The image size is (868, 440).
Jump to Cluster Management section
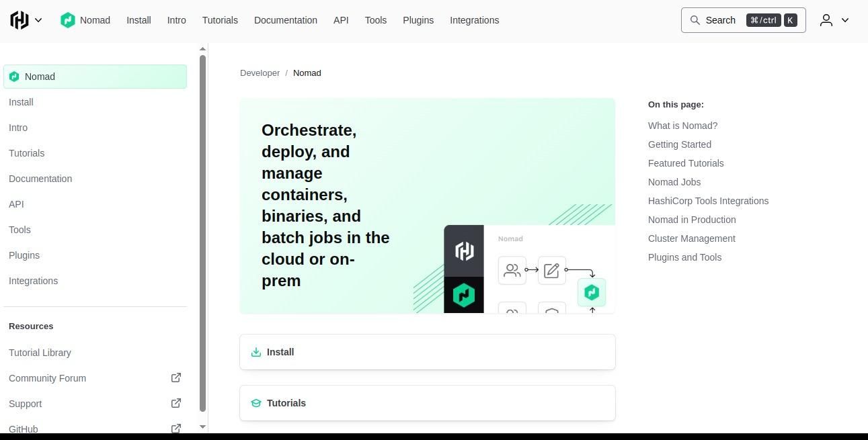(692, 238)
